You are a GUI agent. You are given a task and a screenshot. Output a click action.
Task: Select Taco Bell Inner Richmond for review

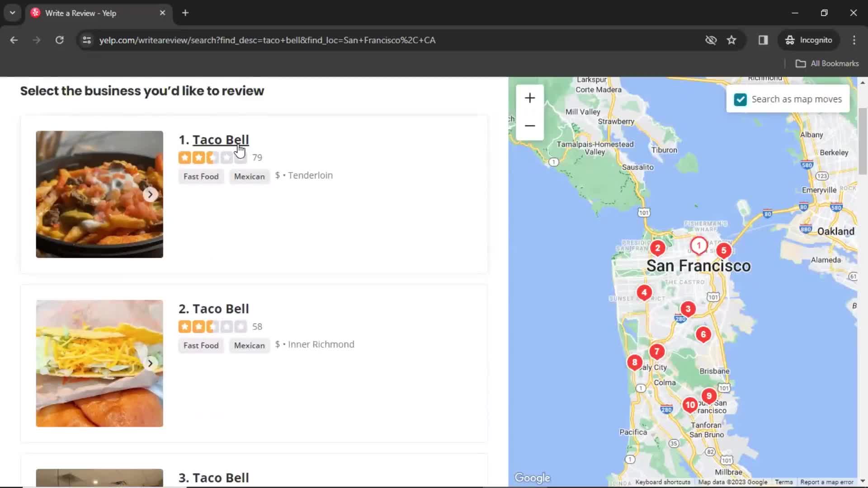tap(221, 309)
